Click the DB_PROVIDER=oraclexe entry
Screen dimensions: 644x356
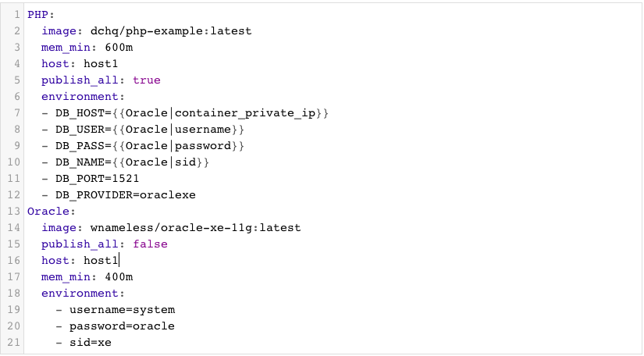click(126, 195)
